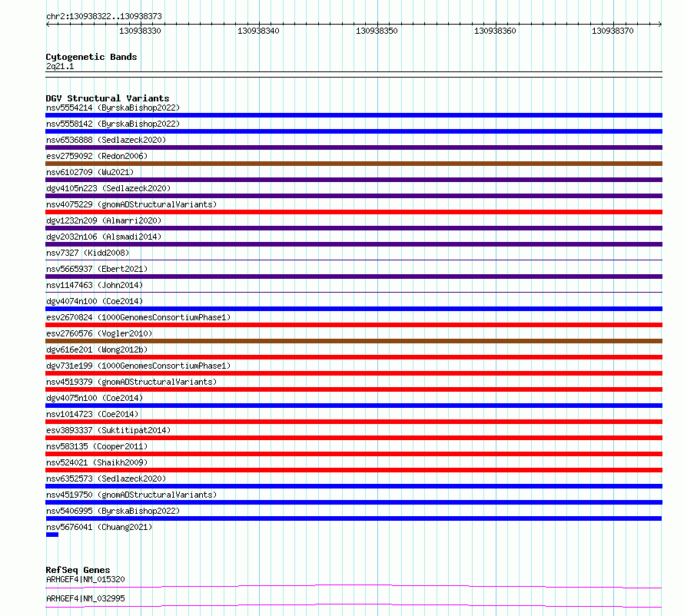Viewport: 684px width, 616px height.
Task: Click ruler position 130938330
Action: click(140, 31)
